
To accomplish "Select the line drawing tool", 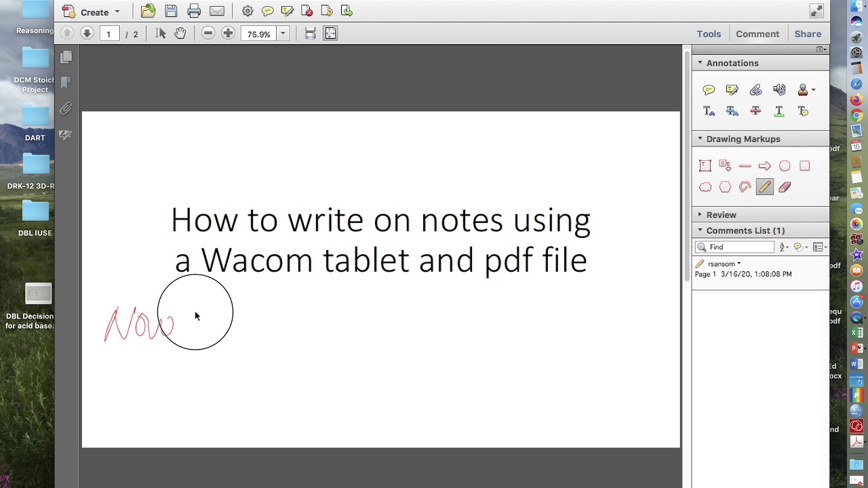I will [x=745, y=165].
